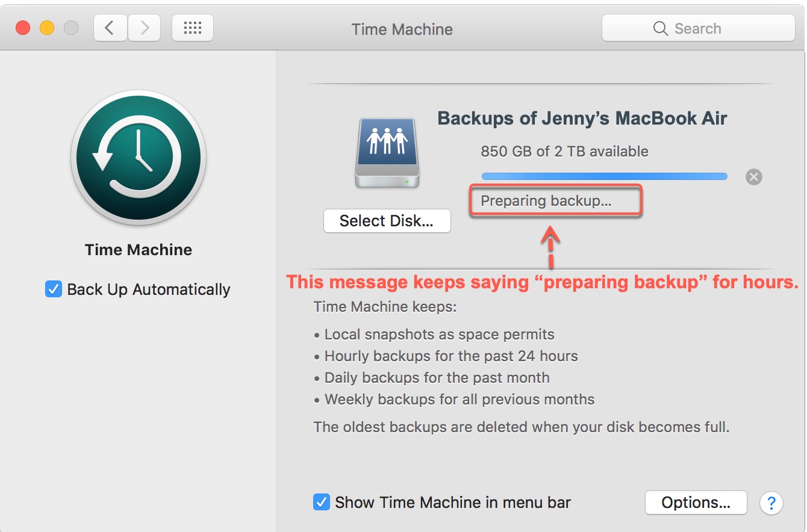Click the forward navigation arrow
Viewport: 807px width, 532px height.
[144, 27]
